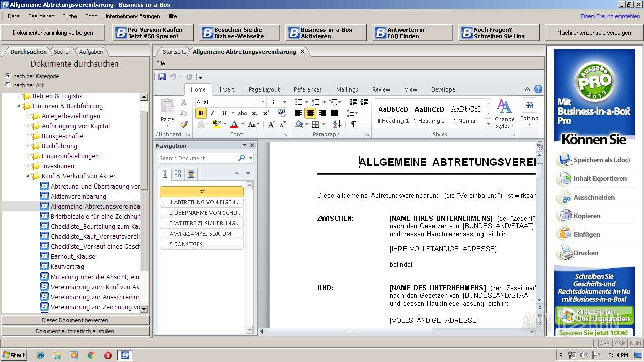Toggle show paragraph marks
This screenshot has width=644, height=362.
coord(353,124)
